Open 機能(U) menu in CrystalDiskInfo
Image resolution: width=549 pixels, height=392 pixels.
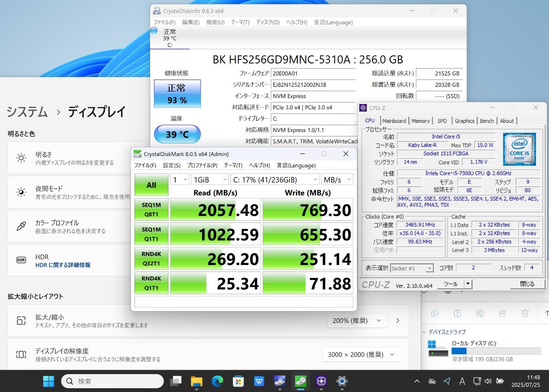(215, 22)
